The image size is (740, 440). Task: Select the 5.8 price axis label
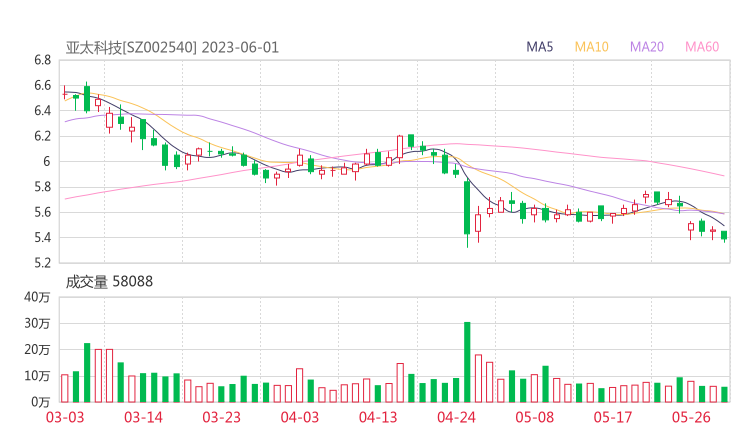42,187
